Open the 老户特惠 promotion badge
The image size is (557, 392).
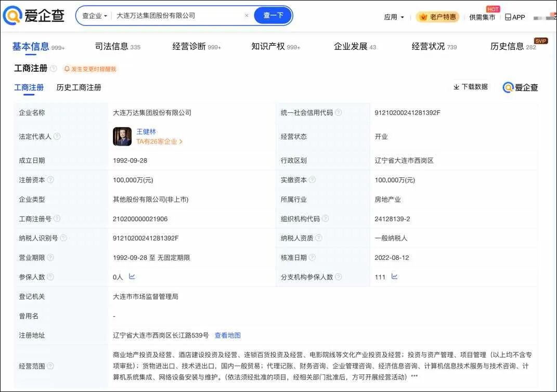click(x=437, y=17)
